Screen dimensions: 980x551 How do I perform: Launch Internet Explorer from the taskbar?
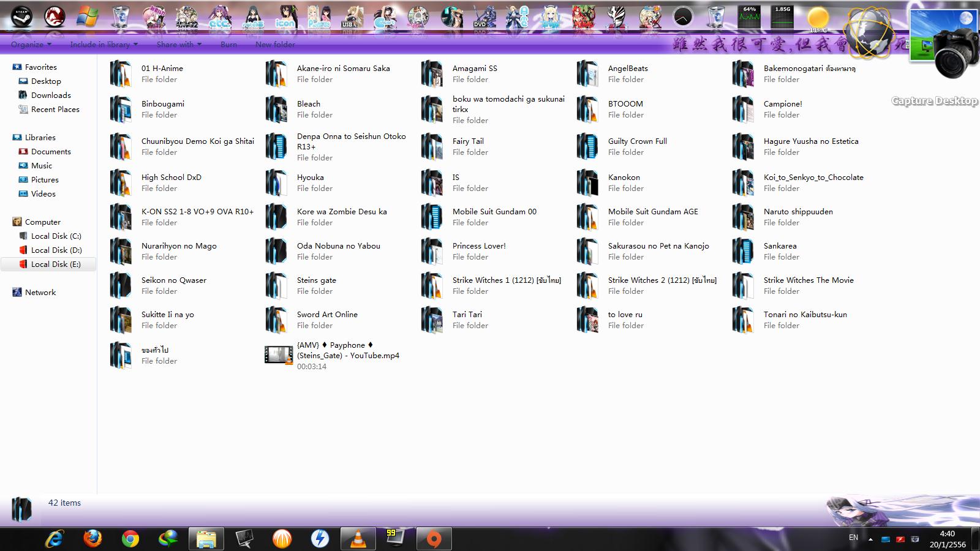pos(55,539)
